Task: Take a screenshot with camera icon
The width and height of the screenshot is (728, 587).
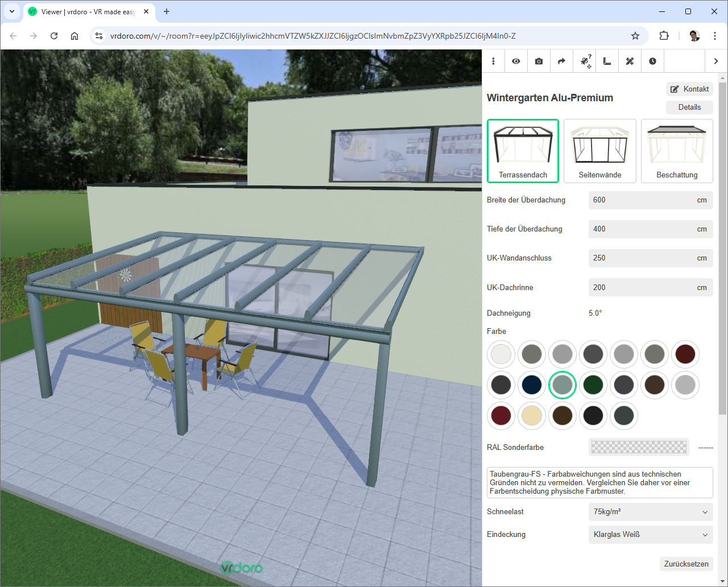Action: click(539, 61)
